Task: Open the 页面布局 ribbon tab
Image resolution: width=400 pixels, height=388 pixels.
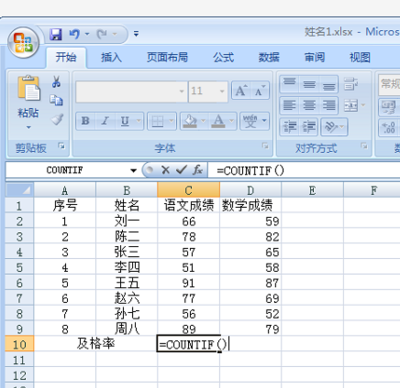Action: 167,57
